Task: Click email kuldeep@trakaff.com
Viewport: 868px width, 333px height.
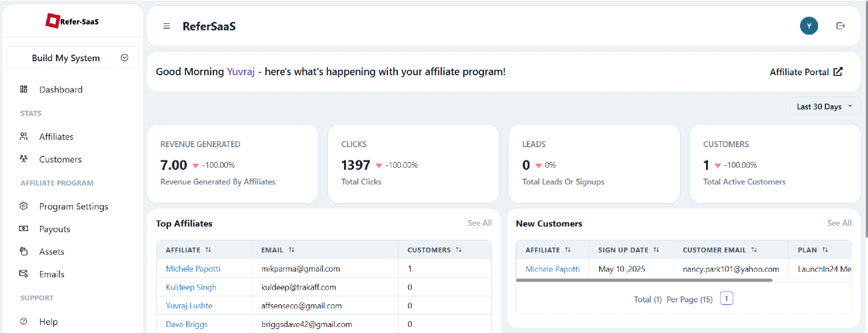Action: [299, 287]
